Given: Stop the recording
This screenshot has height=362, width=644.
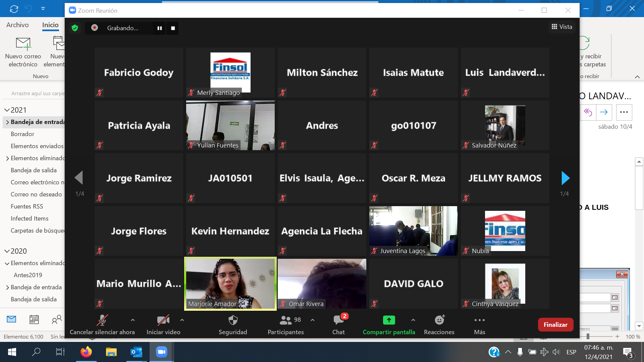Looking at the screenshot, I should tap(173, 28).
